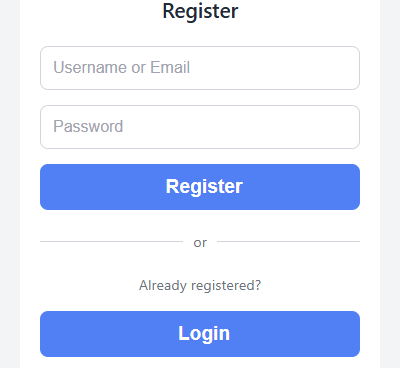Create account using the Register button
Viewport: 400px width, 368px height.
coord(200,187)
